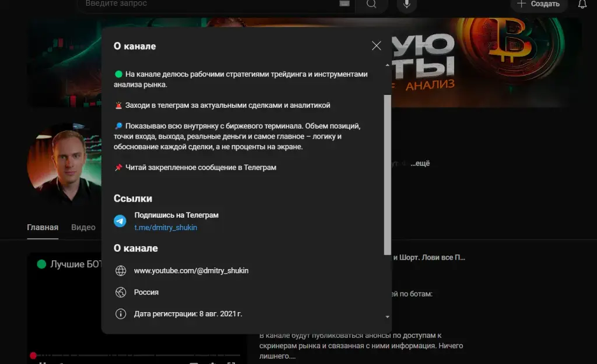Click the magnifier emoji before "Показываю"

pos(118,126)
